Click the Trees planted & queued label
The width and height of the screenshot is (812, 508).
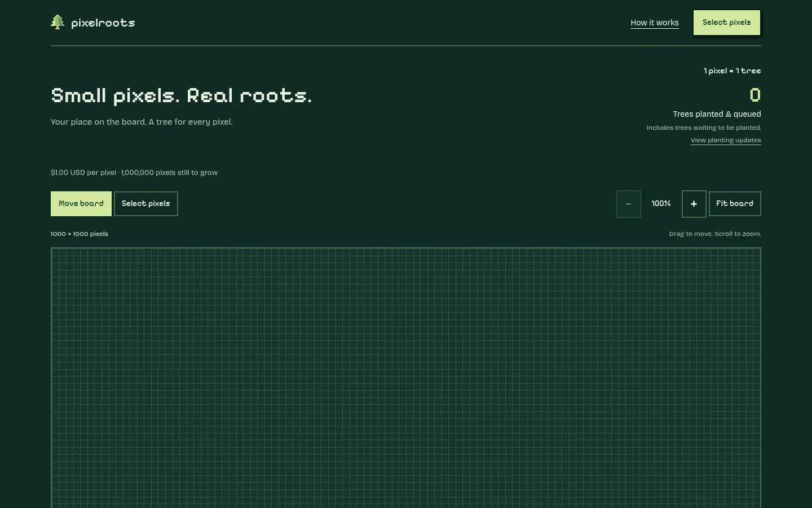pyautogui.click(x=717, y=114)
